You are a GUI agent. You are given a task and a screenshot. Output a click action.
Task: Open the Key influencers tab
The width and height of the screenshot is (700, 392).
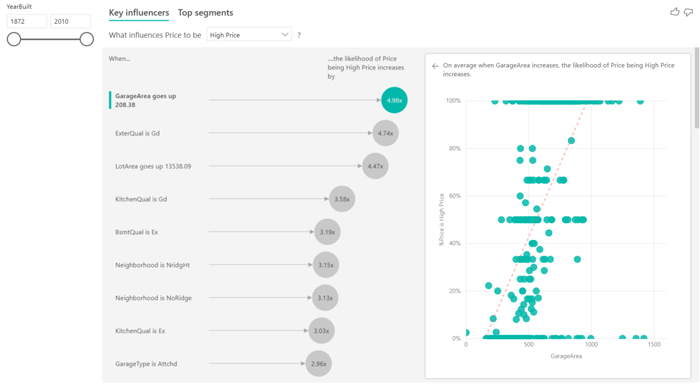(139, 13)
